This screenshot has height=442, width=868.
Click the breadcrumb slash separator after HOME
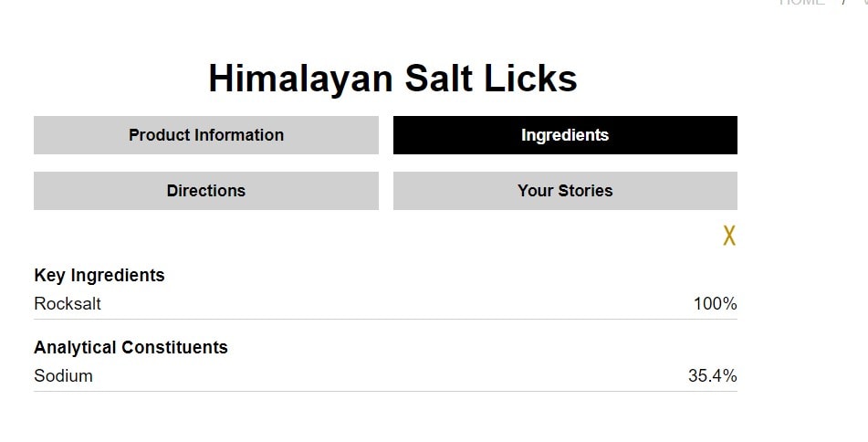pos(843,3)
